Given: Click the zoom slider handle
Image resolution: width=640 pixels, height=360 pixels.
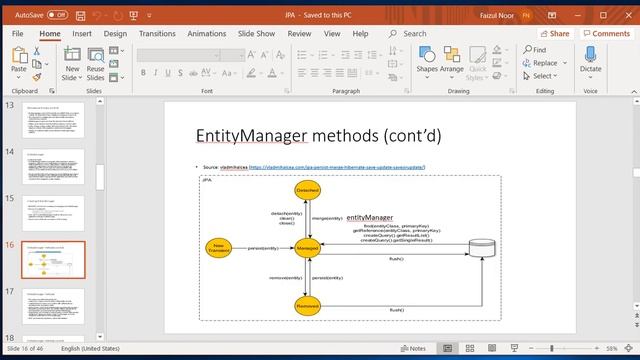Looking at the screenshot, I should pyautogui.click(x=551, y=348).
